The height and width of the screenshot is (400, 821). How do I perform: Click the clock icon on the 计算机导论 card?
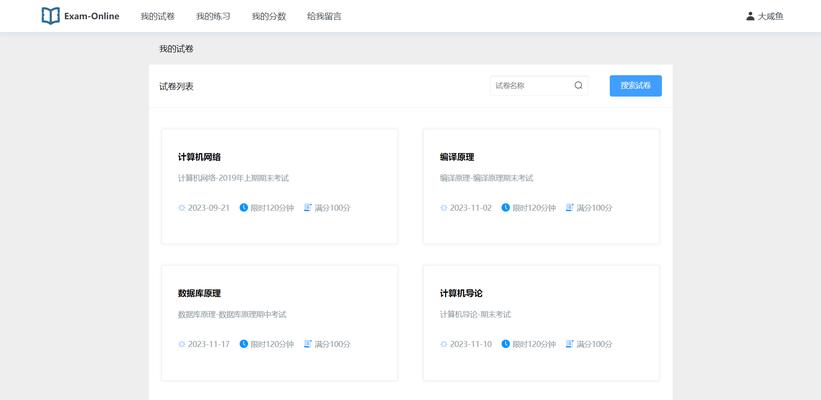(x=505, y=343)
